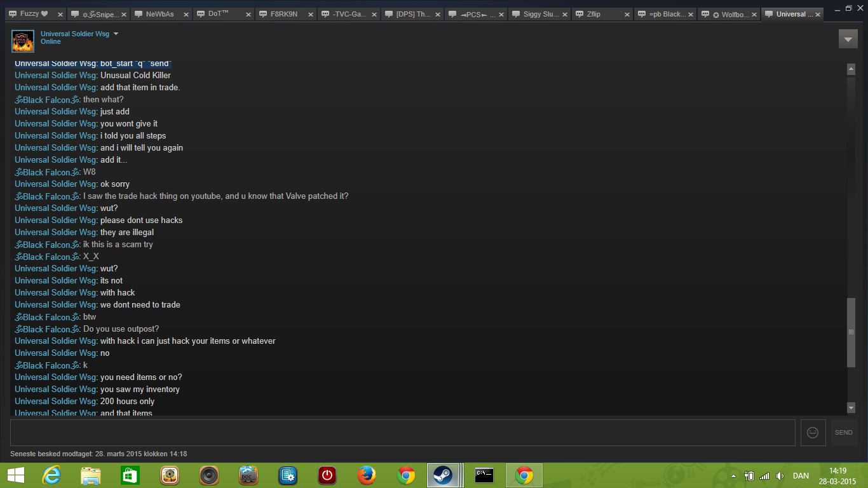868x488 pixels.
Task: Show hidden system tray icons
Action: [734, 476]
